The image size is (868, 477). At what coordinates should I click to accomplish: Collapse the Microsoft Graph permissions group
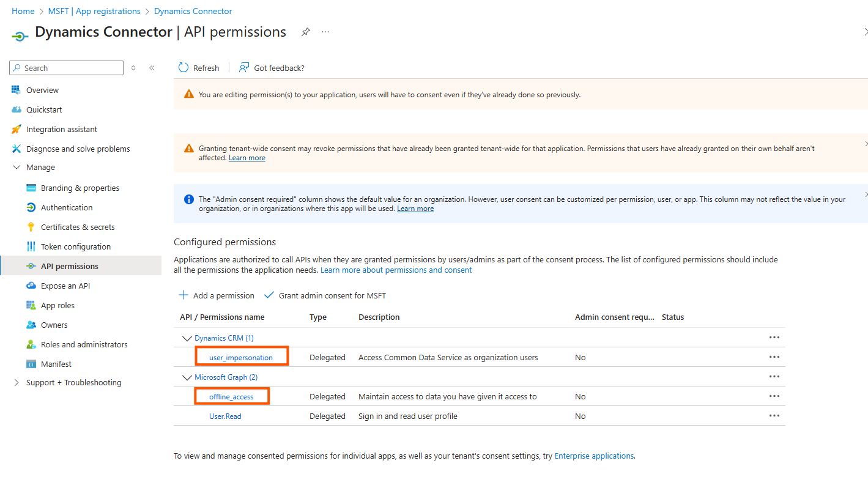point(187,377)
